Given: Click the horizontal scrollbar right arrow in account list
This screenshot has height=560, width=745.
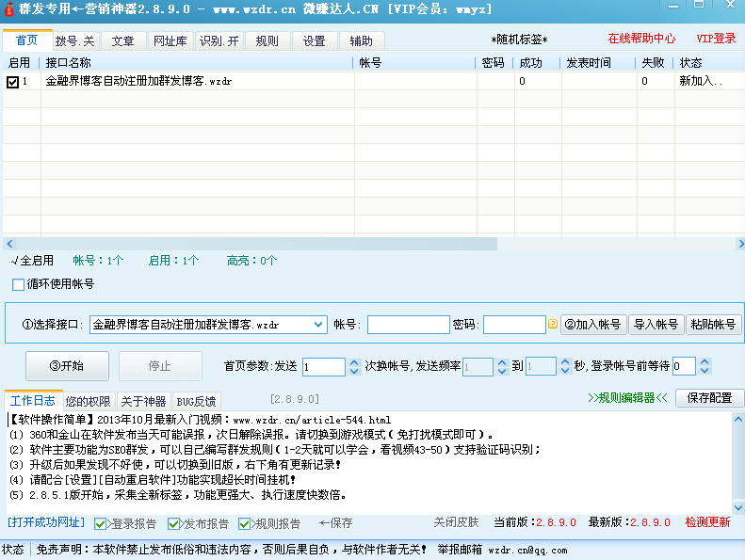Looking at the screenshot, I should (740, 244).
